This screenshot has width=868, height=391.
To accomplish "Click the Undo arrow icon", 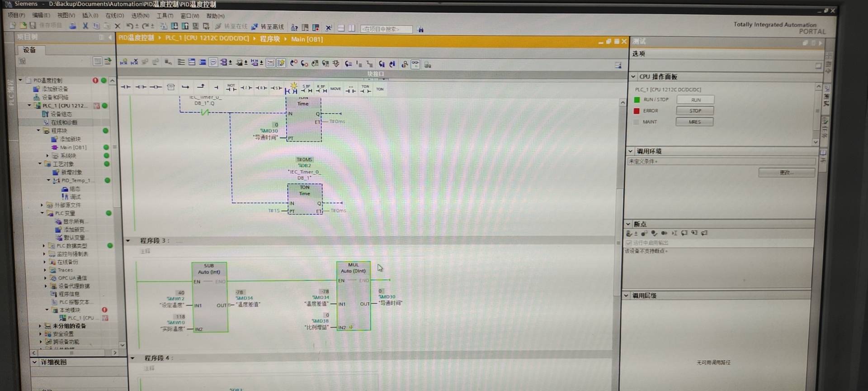I will pos(130,26).
